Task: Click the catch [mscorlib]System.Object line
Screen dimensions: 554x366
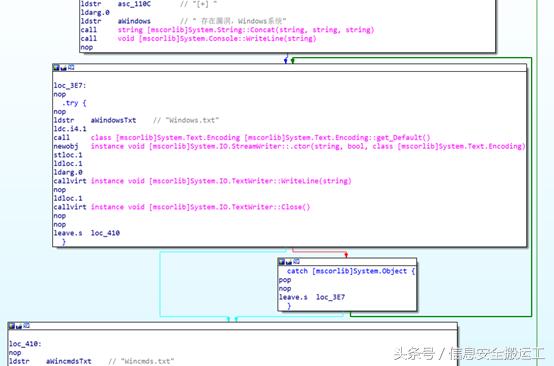Action: (x=351, y=271)
